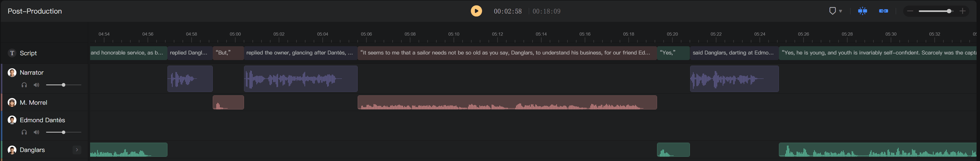Adjust the Edmond Dantès volume slider
Image resolution: width=980 pixels, height=161 pixels.
64,132
